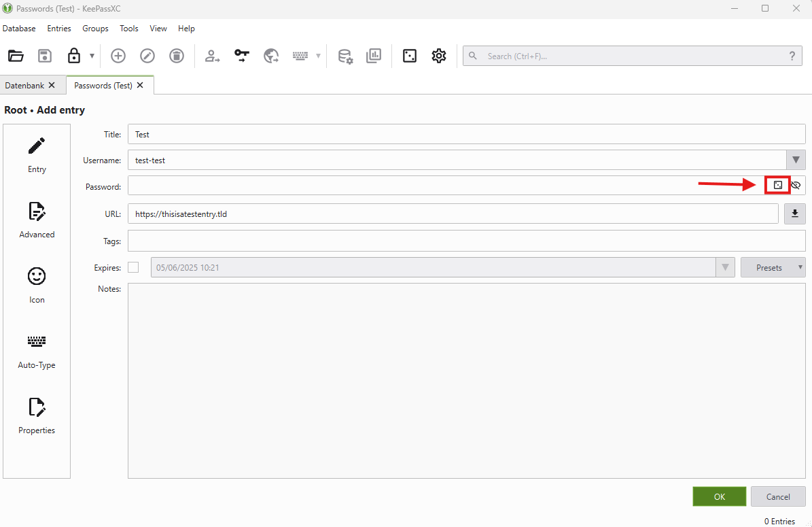Click the Save Database floppy icon
Image resolution: width=812 pixels, height=527 pixels.
(45, 56)
